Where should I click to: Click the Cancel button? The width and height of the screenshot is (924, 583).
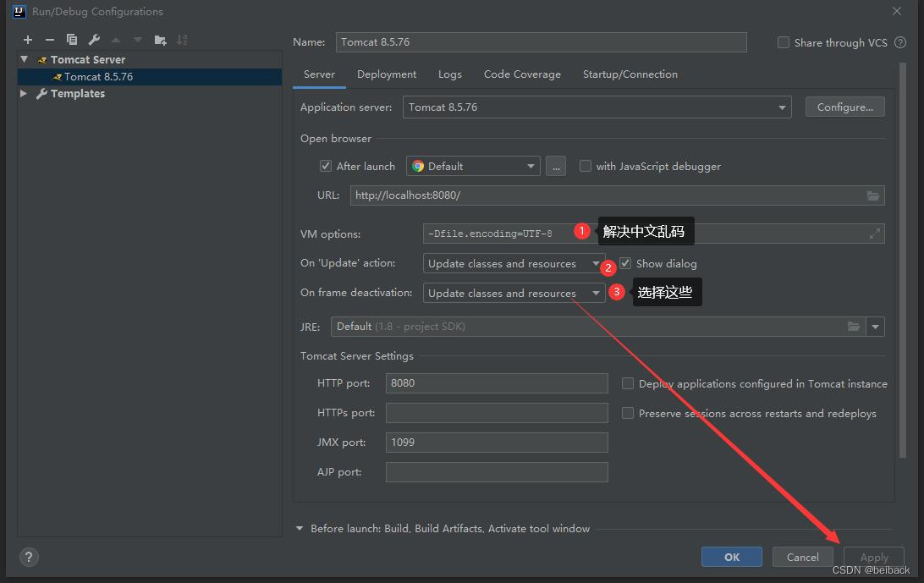pos(803,557)
